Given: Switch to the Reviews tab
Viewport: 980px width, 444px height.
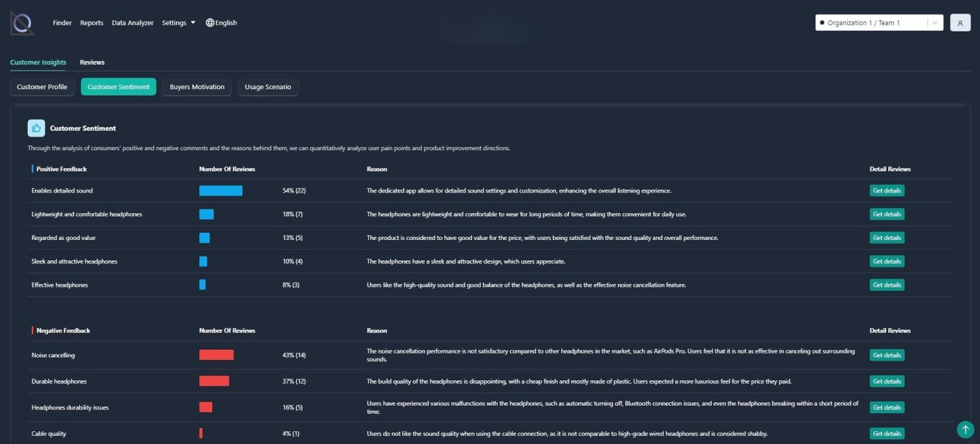Looking at the screenshot, I should [92, 62].
